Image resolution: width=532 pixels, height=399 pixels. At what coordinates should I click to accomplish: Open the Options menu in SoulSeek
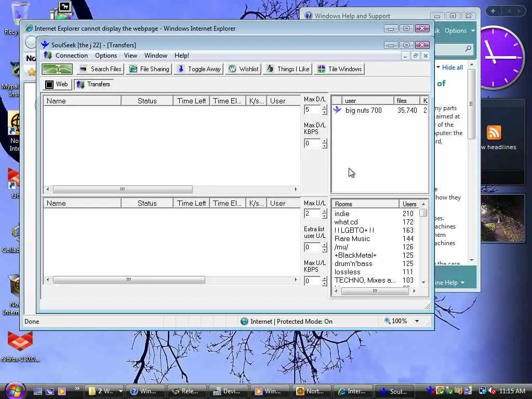click(x=106, y=55)
